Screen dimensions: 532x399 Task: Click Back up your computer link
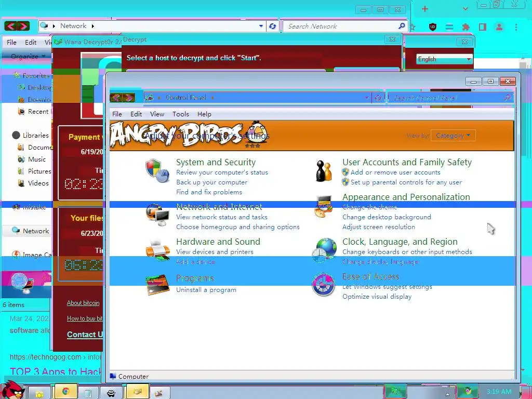pos(212,182)
